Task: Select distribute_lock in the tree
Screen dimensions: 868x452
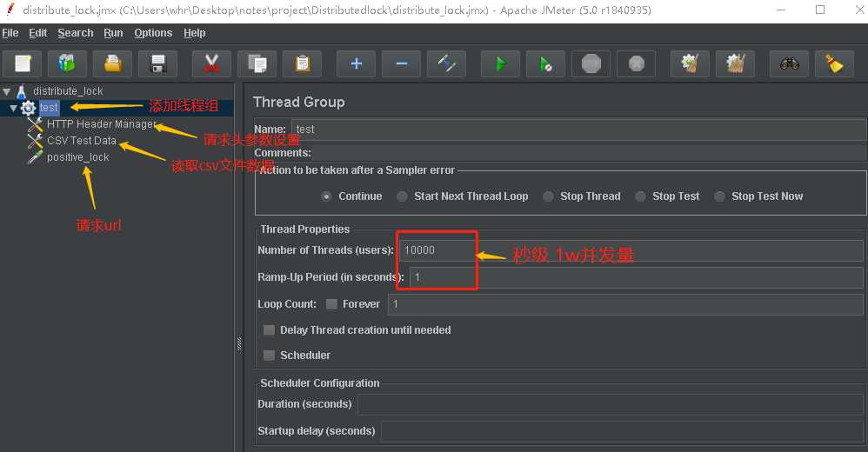Action: click(x=68, y=91)
